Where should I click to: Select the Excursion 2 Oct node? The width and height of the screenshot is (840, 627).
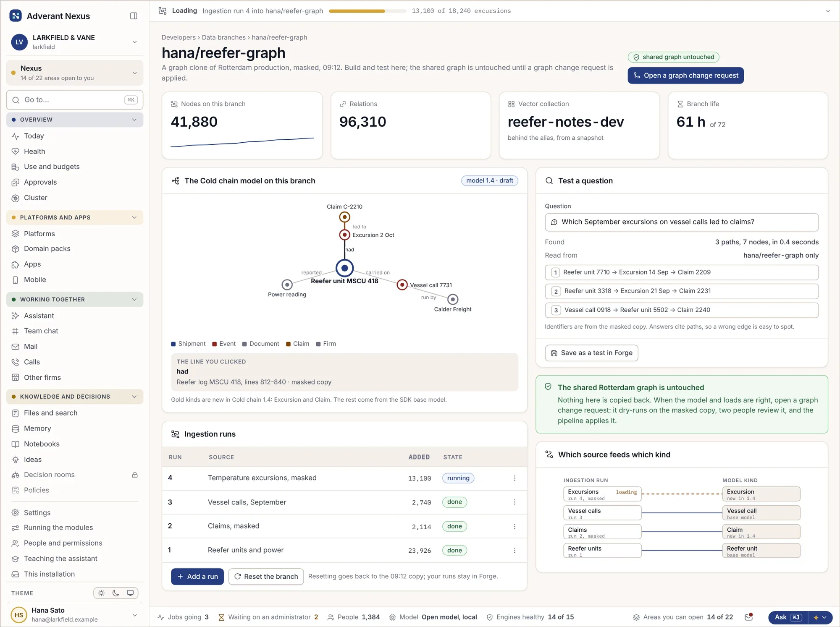[x=344, y=235]
